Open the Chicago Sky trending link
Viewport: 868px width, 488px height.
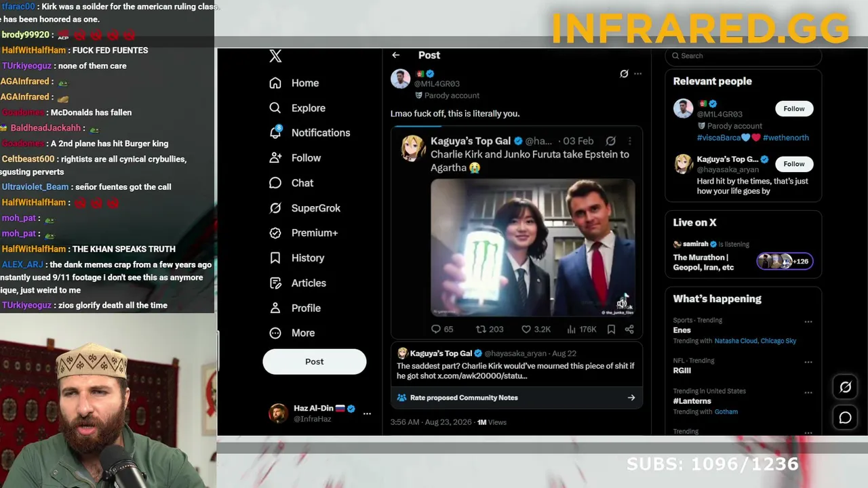click(778, 341)
